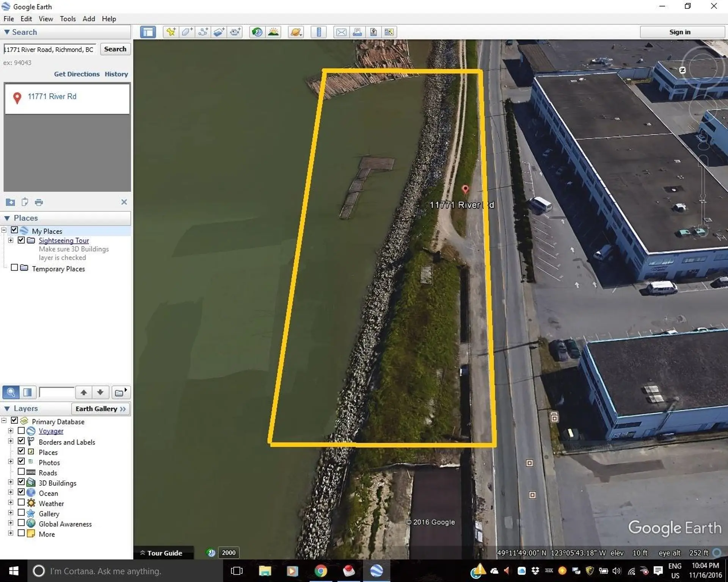Check the Temporary Places checkbox

click(x=14, y=268)
